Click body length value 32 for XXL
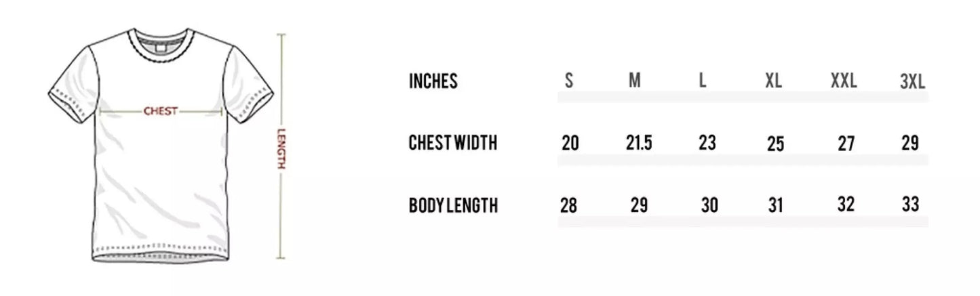Image resolution: width=980 pixels, height=296 pixels. click(x=846, y=205)
